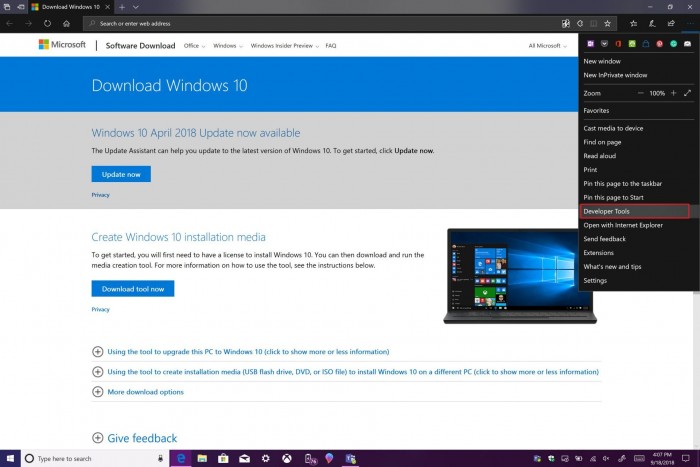Open Settings from the Edge menu
Image resolution: width=700 pixels, height=467 pixels.
595,280
